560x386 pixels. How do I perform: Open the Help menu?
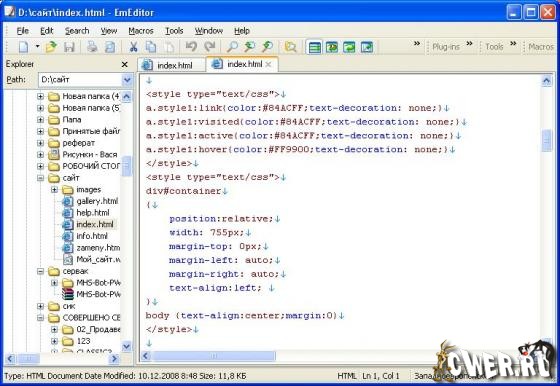coord(242,31)
